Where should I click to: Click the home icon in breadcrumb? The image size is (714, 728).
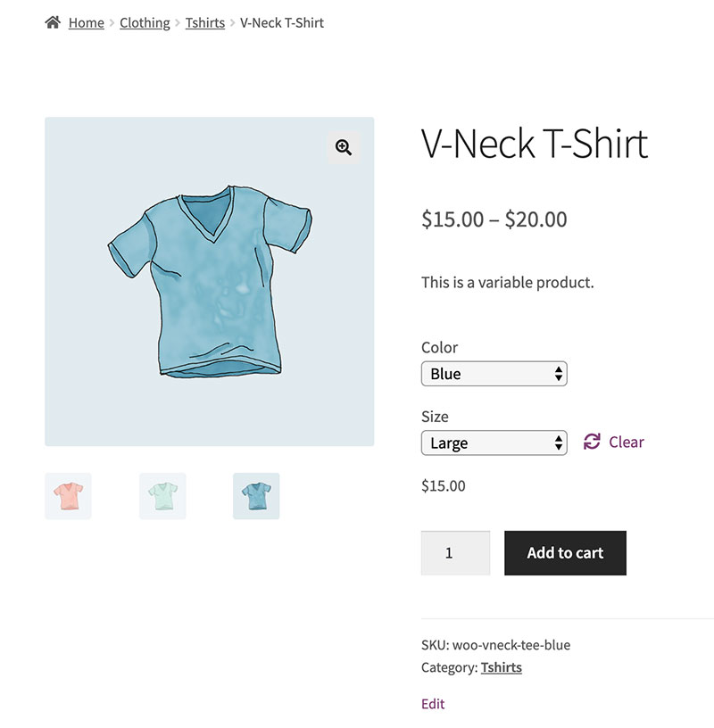(53, 22)
